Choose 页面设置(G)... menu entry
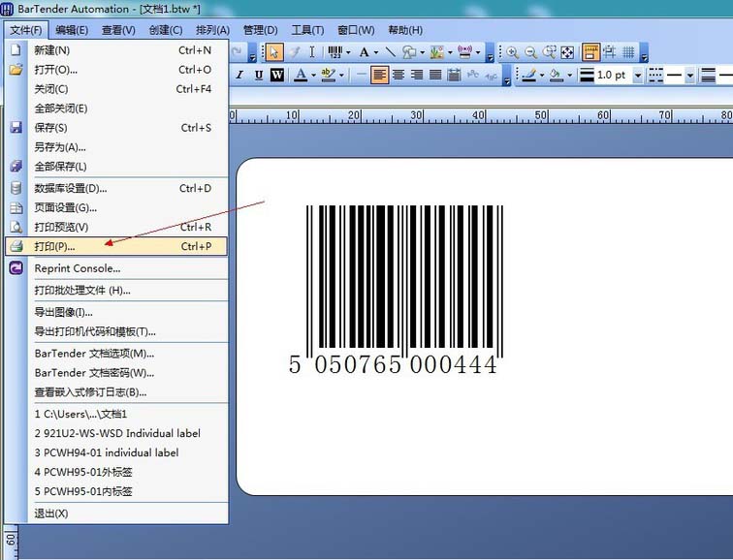 (x=116, y=207)
